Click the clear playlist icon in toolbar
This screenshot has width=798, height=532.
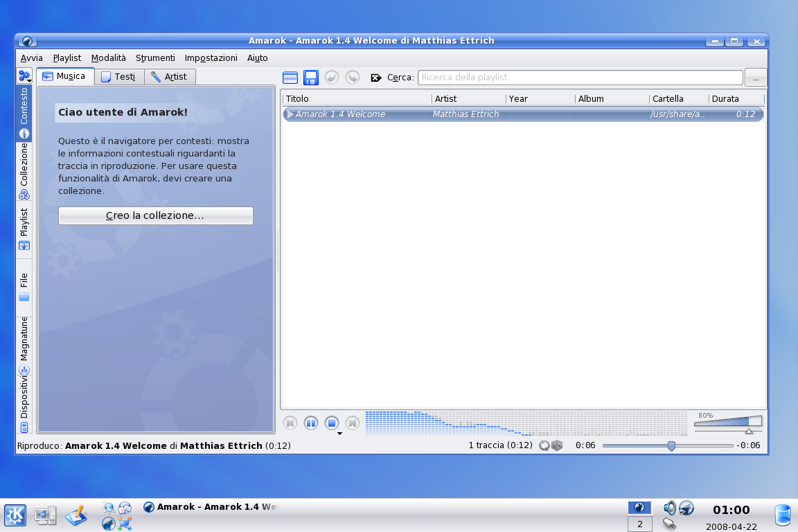tap(290, 78)
